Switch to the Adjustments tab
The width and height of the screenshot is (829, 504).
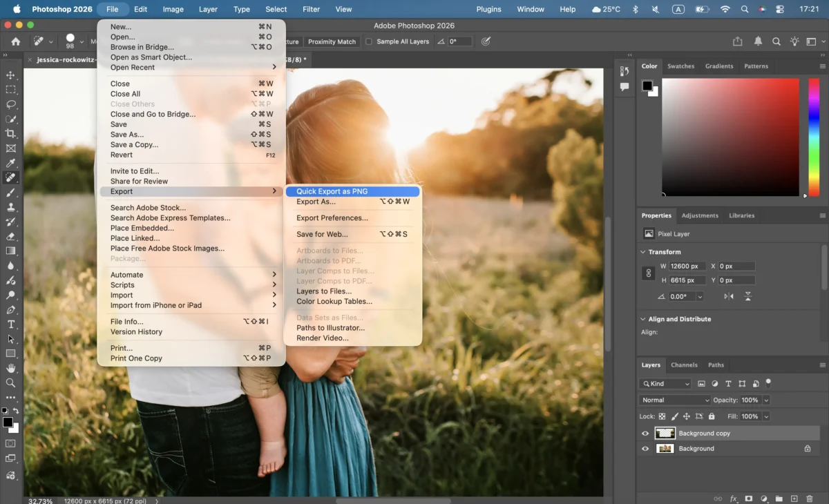700,215
